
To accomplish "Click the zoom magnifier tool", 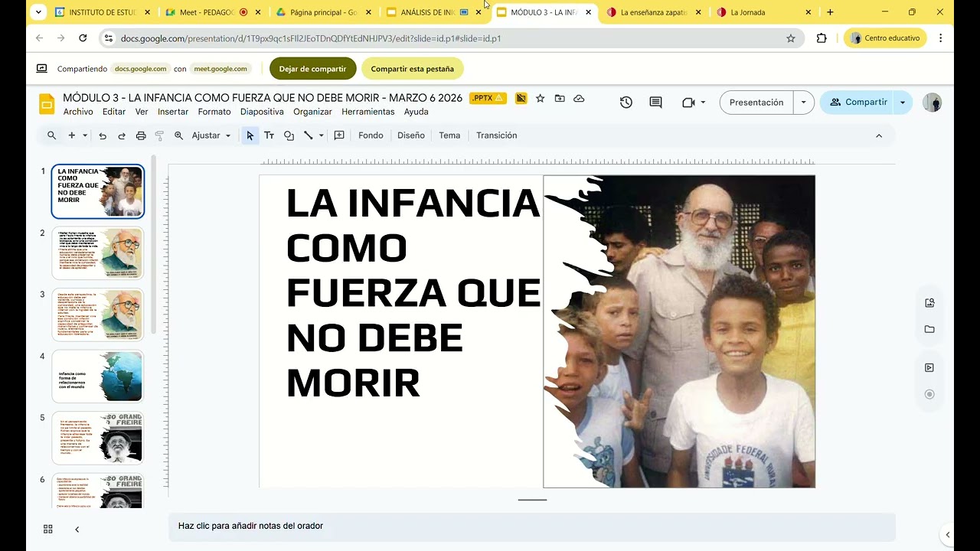I will point(178,135).
